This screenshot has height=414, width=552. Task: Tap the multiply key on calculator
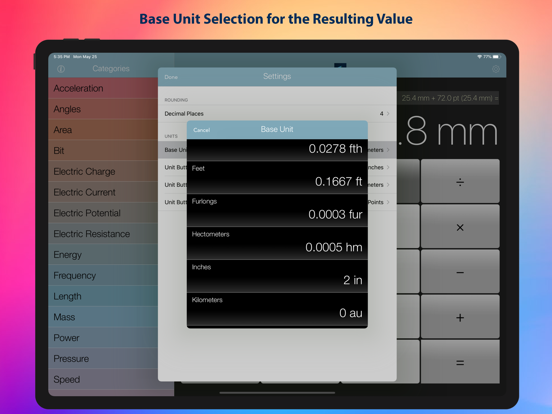tap(460, 226)
